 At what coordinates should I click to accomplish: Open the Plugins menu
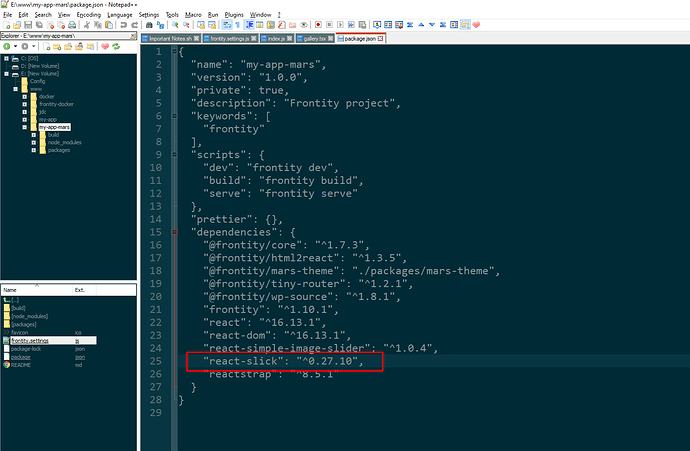coord(231,15)
